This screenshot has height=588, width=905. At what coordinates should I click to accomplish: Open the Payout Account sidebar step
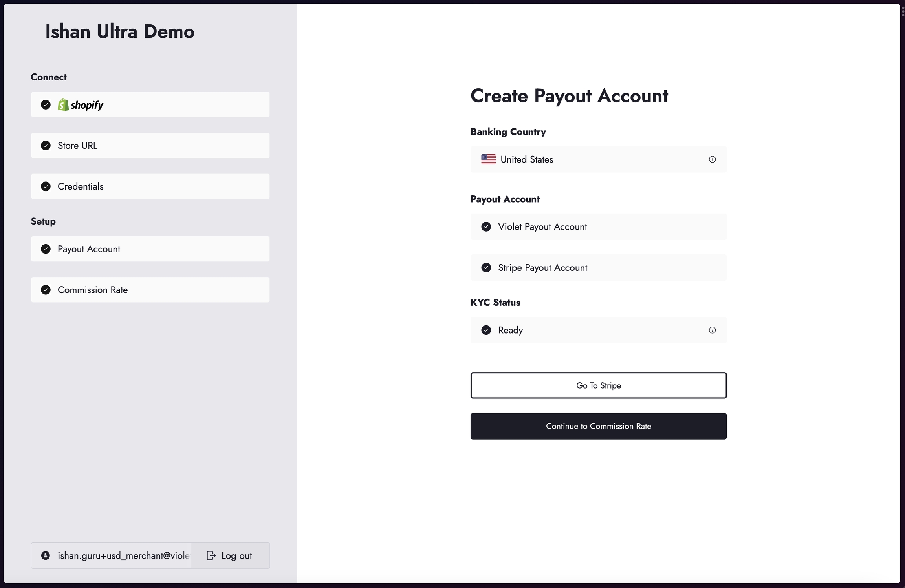click(150, 249)
